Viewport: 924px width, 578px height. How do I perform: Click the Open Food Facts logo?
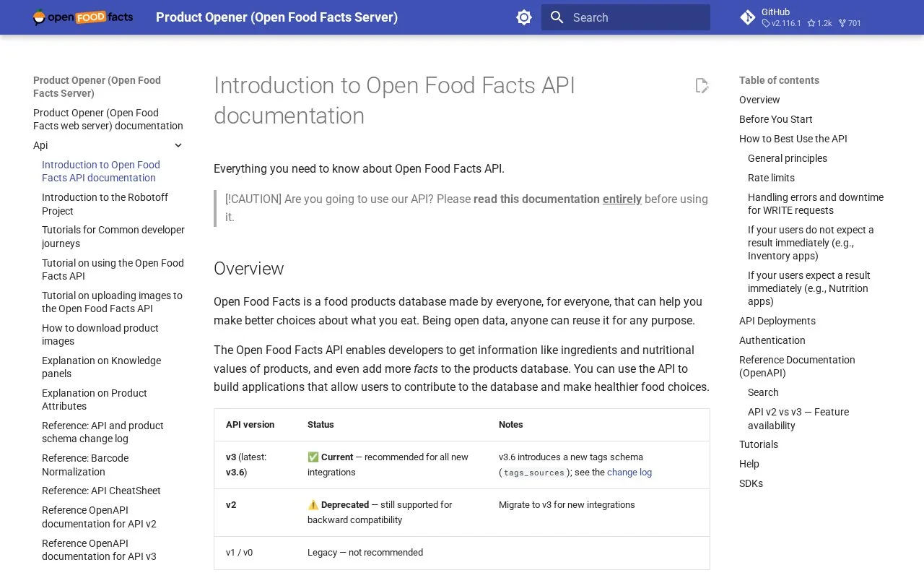coord(83,17)
